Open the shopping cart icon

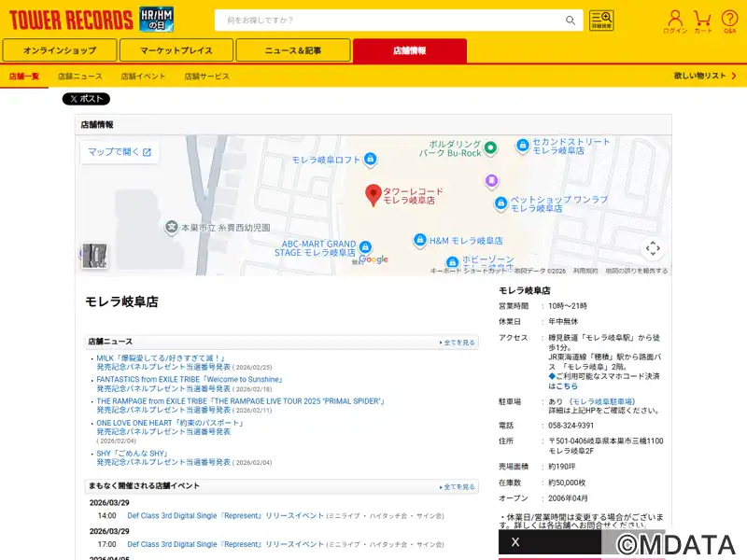pyautogui.click(x=702, y=21)
